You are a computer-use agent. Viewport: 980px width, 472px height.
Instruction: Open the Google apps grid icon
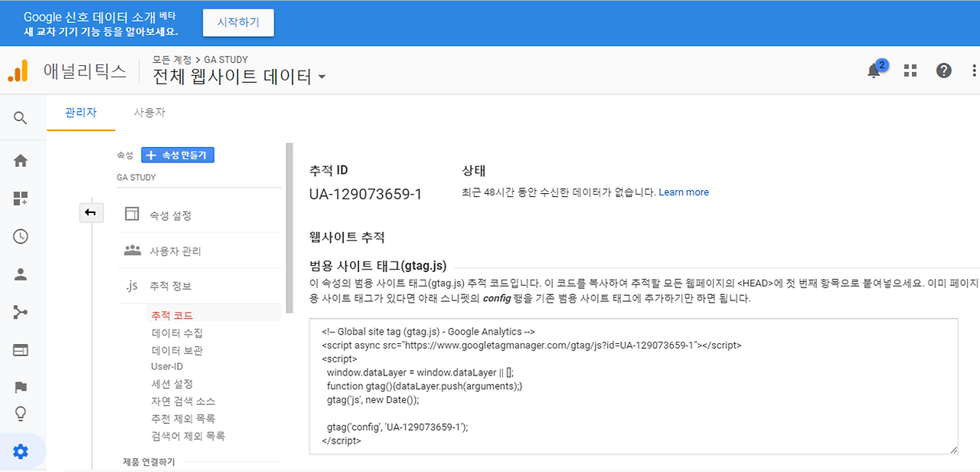coord(910,70)
